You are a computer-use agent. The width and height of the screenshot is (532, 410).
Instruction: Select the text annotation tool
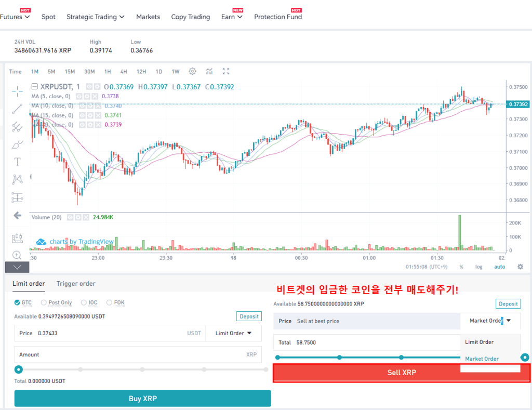coord(17,162)
